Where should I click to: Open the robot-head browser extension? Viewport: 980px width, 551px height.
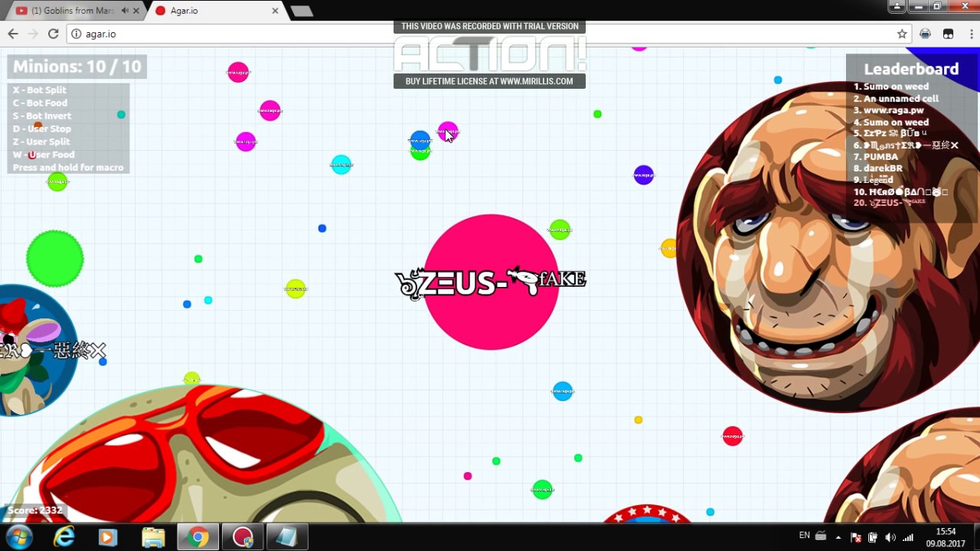pos(926,34)
